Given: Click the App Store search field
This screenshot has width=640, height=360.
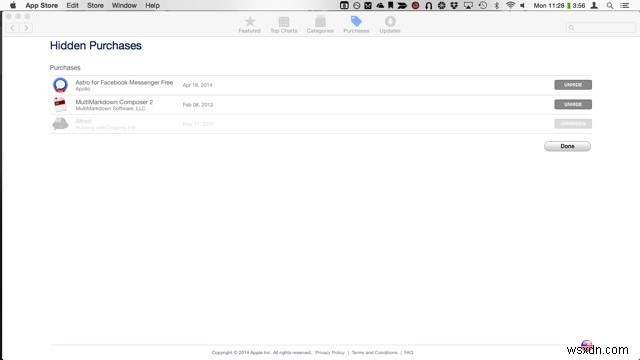Looking at the screenshot, I should coord(600,28).
